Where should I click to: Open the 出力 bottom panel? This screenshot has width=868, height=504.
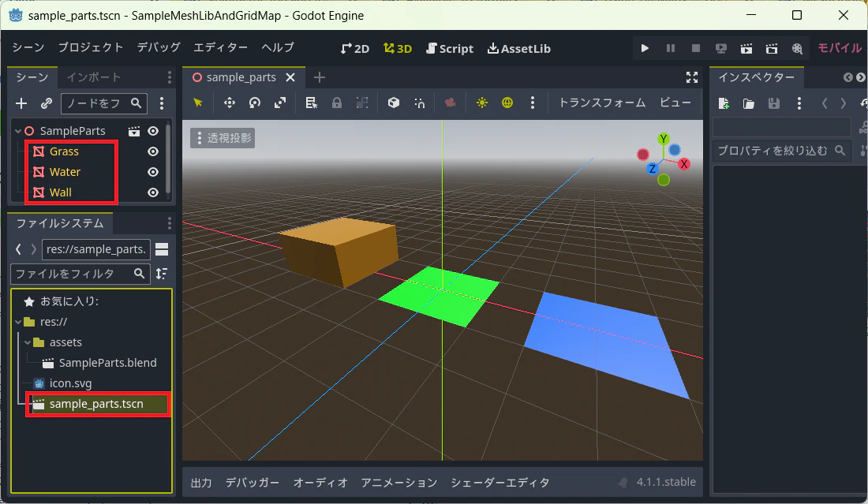click(201, 483)
